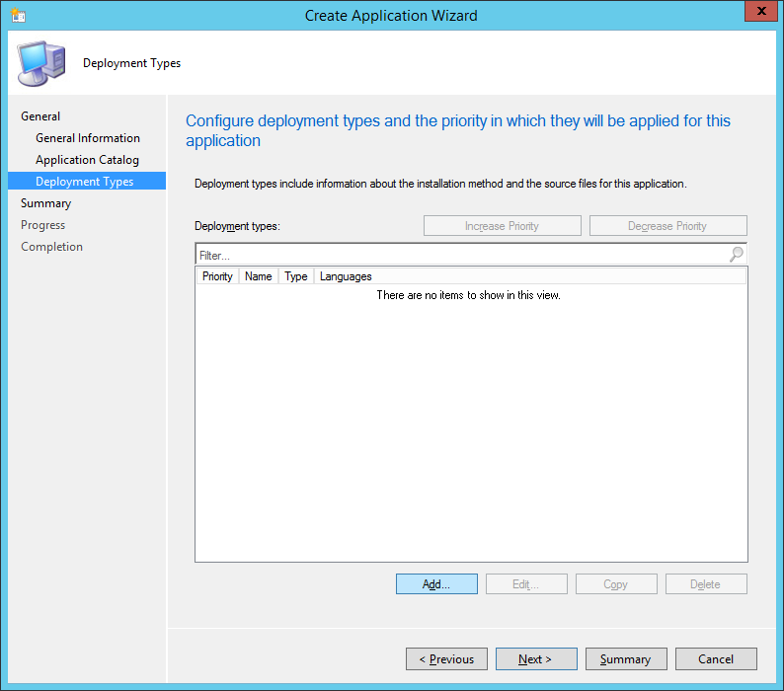Open General Information step in sidebar
The image size is (784, 691).
88,138
